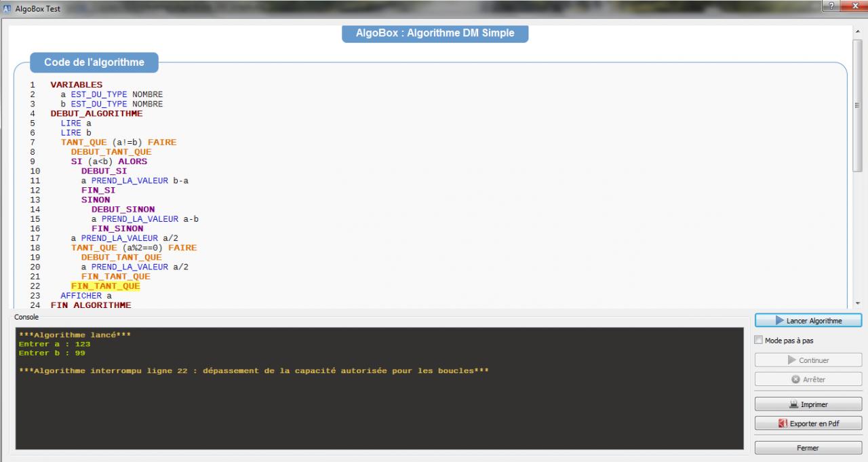Click 'Code de l'algorithme' section header
868x462 pixels.
(94, 62)
